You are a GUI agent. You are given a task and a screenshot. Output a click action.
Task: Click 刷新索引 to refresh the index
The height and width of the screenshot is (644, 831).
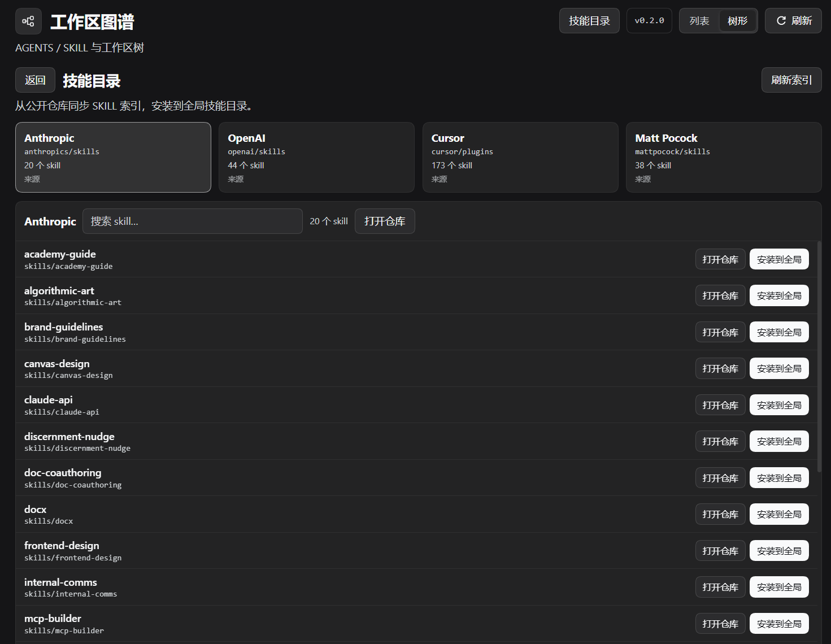[791, 80]
